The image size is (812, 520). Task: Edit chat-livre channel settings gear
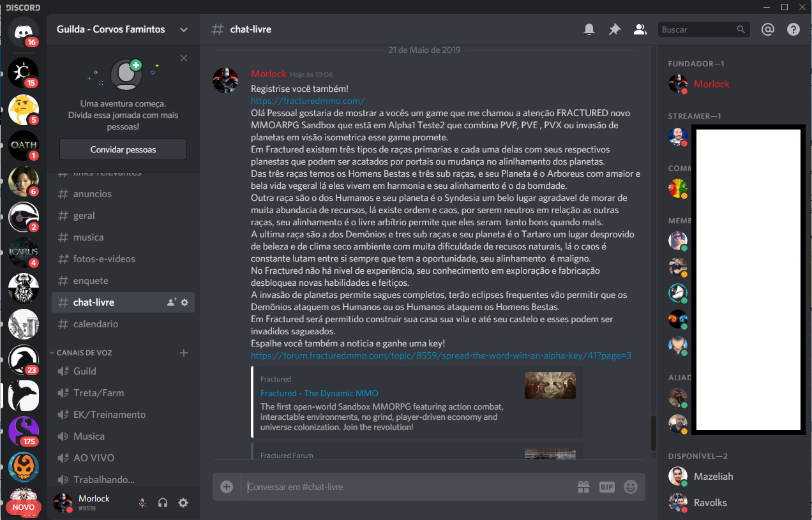(x=184, y=302)
